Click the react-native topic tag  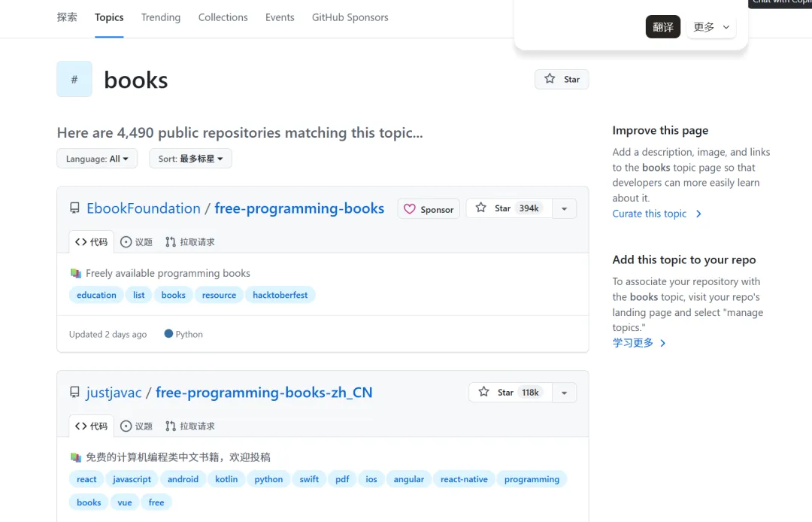coord(464,479)
